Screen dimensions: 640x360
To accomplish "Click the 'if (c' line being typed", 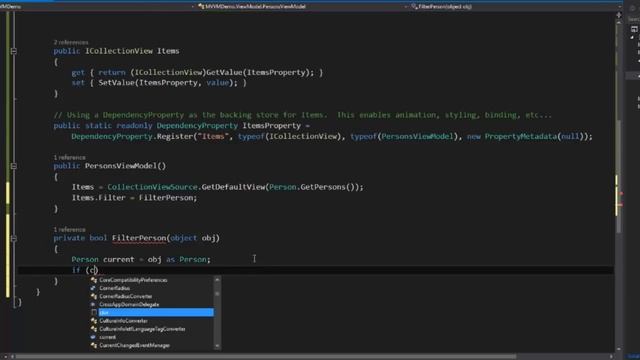I will (85, 270).
